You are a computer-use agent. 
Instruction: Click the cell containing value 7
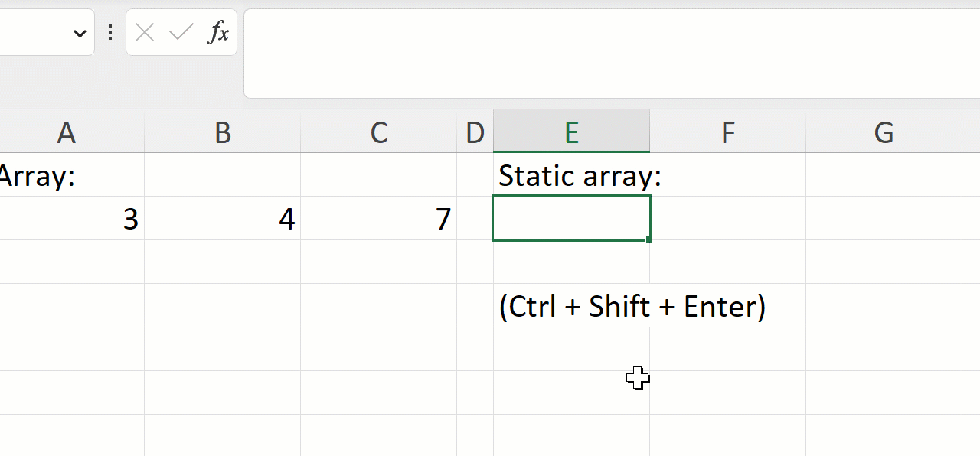[x=379, y=220]
